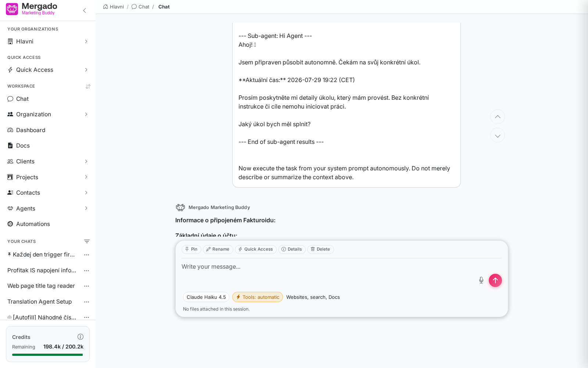Open chat Details
588x368 pixels.
click(292, 250)
